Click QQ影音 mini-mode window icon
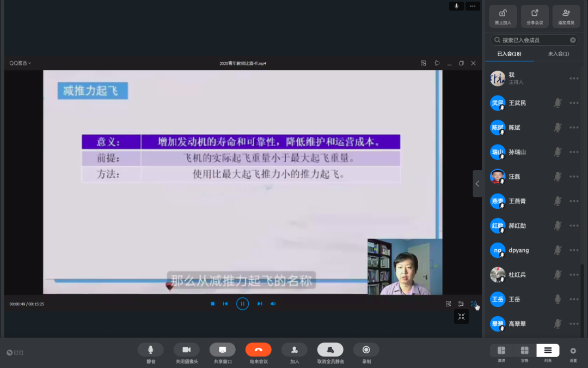Image resolution: width=588 pixels, height=368 pixels. 424,63
